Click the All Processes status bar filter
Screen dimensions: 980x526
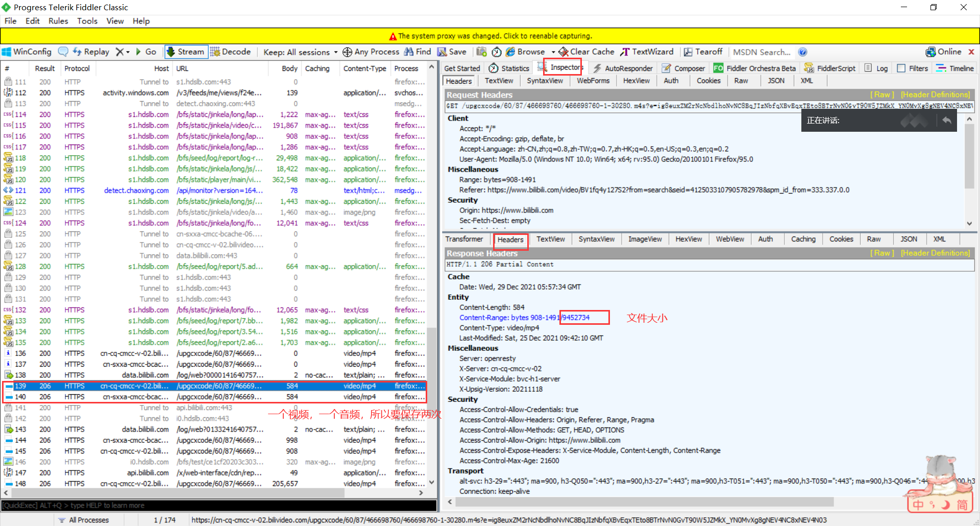(83, 520)
